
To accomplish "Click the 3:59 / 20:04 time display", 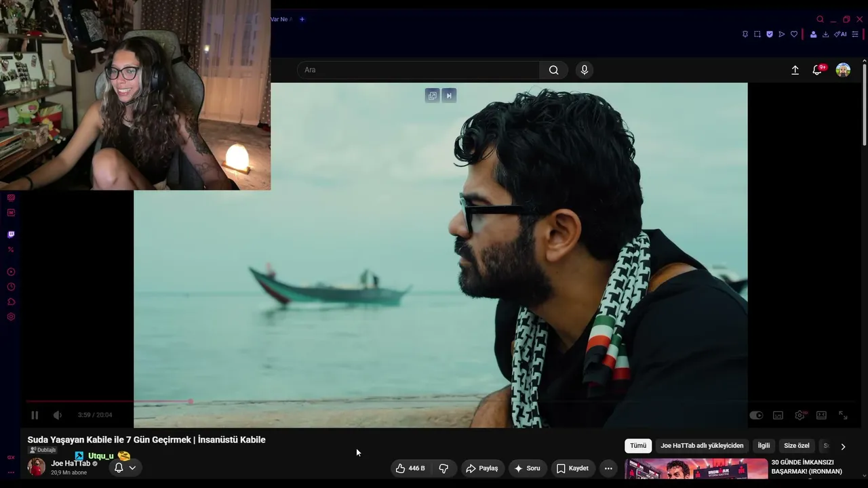I will (95, 415).
